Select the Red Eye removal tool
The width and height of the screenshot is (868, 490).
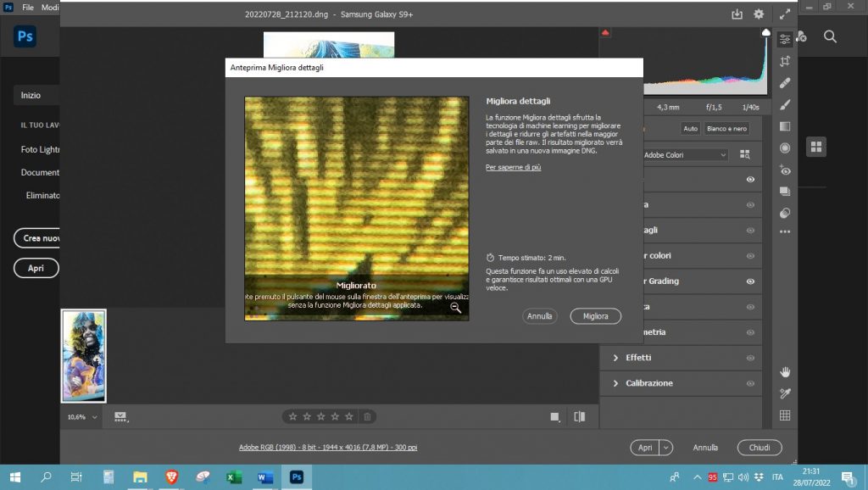(785, 170)
